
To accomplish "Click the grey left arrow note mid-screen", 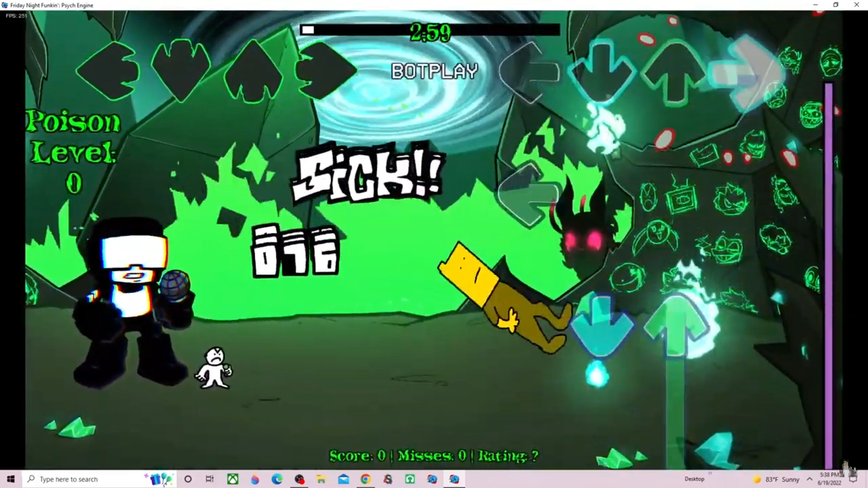I will [529, 195].
